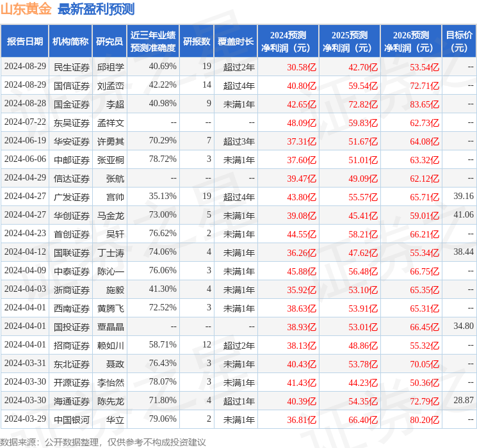
Task: Select the 国投证券 institution cell
Action: [72, 327]
